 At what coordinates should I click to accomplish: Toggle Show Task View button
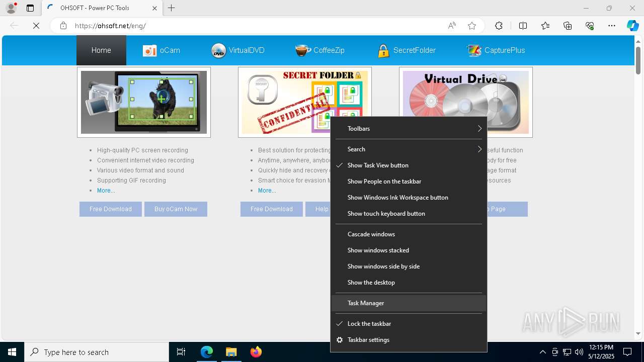coord(409,165)
